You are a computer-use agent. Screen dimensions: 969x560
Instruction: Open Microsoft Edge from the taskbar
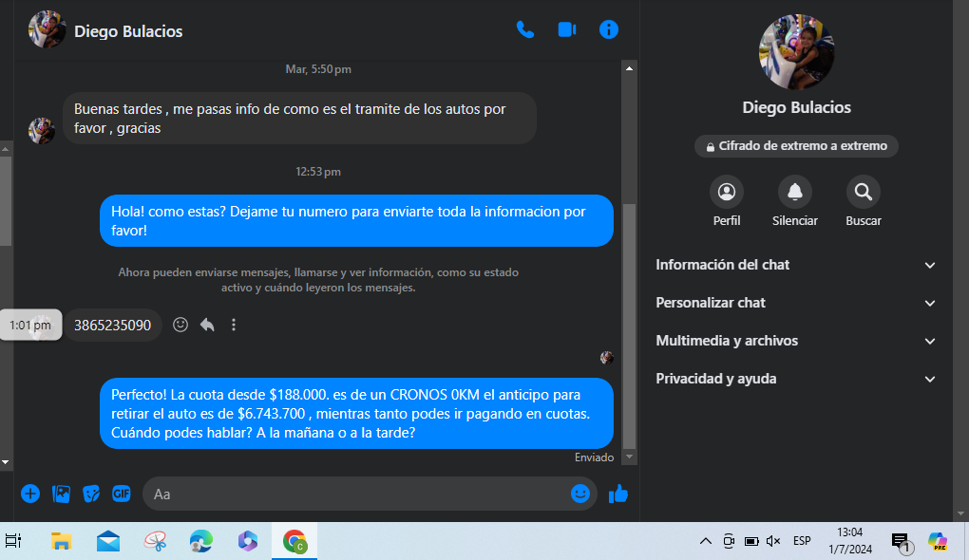tap(201, 541)
